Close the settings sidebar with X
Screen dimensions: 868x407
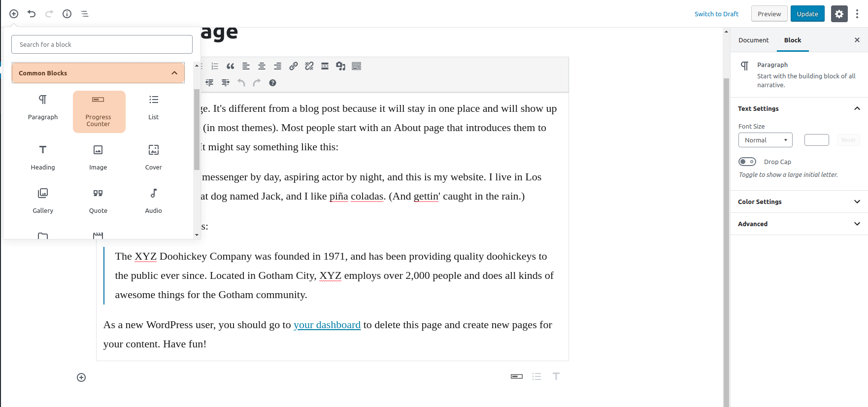click(857, 40)
